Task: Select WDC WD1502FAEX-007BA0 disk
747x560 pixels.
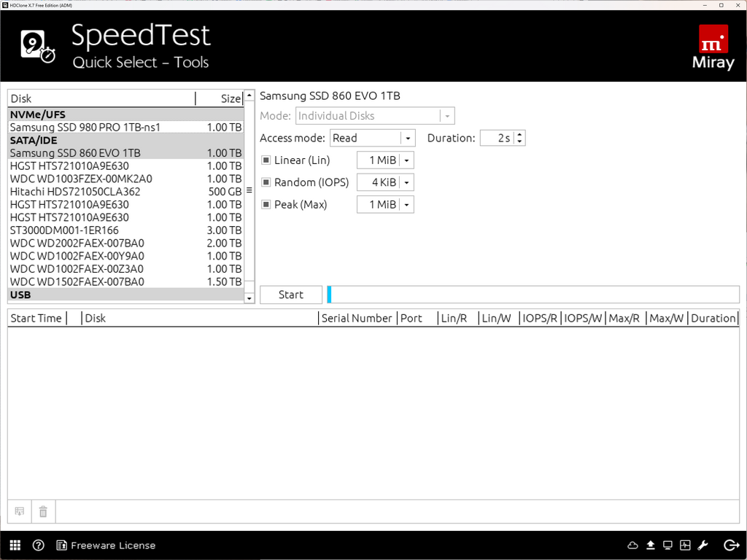Action: tap(125, 281)
